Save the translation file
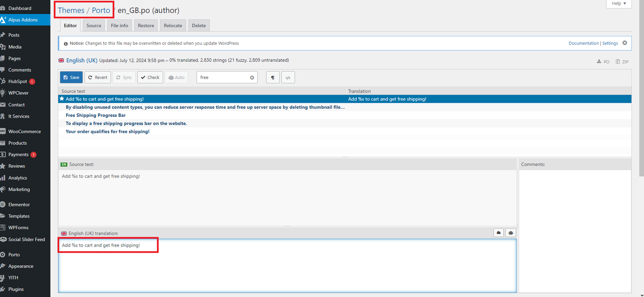 (71, 78)
